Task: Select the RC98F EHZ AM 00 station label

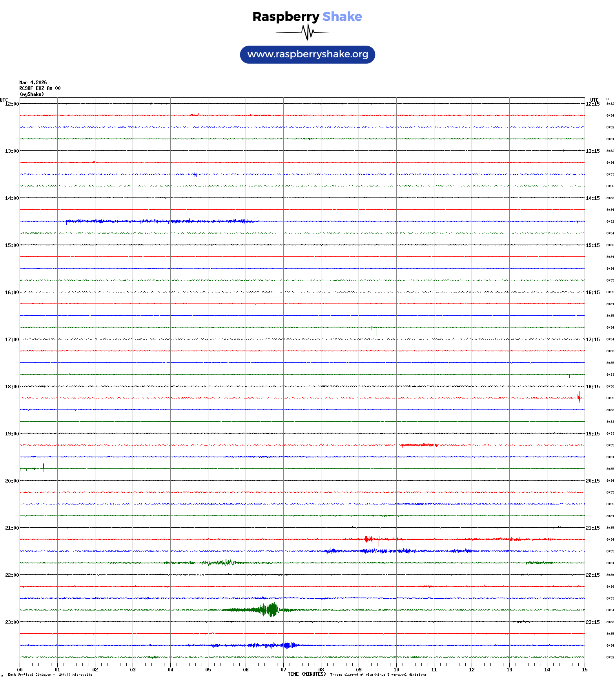Action: (40, 88)
